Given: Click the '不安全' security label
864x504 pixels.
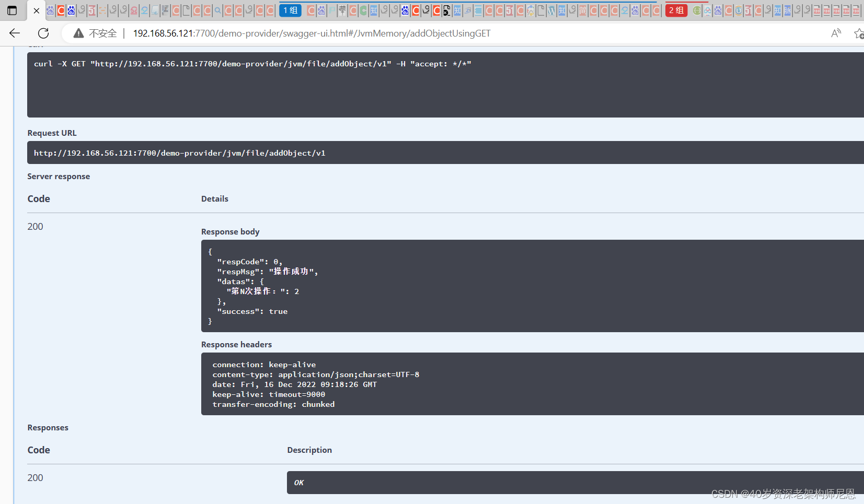Looking at the screenshot, I should [103, 33].
